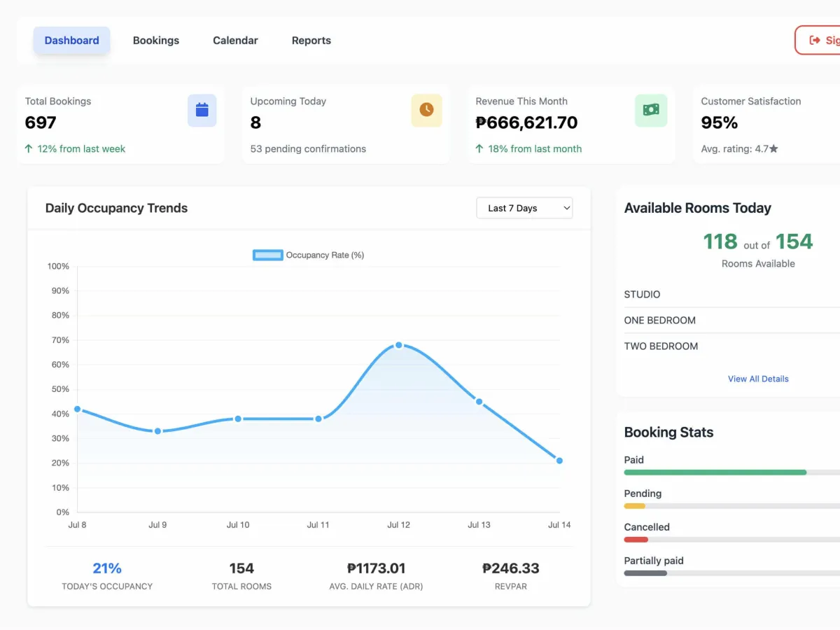Click the star icon beside average rating
The image size is (840, 630).
[773, 149]
